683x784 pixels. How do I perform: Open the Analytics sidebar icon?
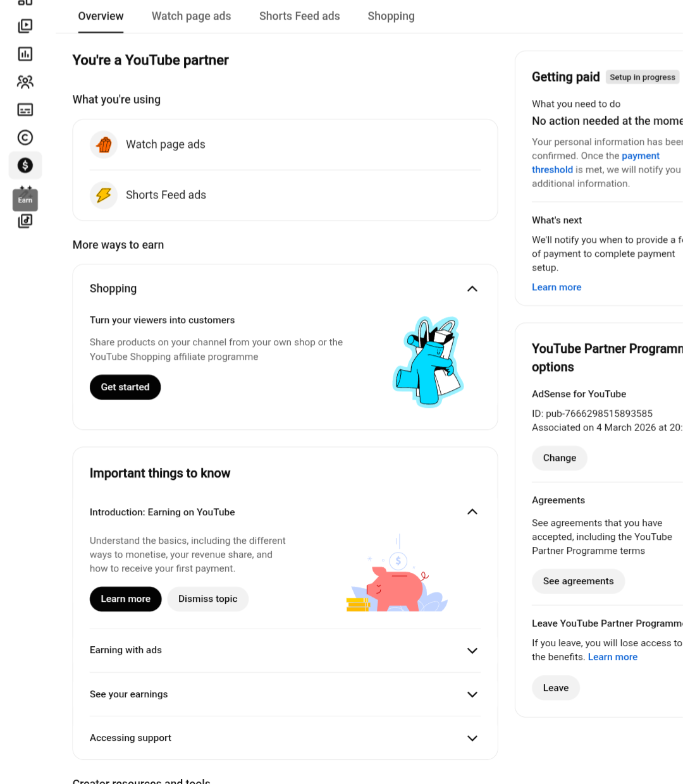[25, 54]
